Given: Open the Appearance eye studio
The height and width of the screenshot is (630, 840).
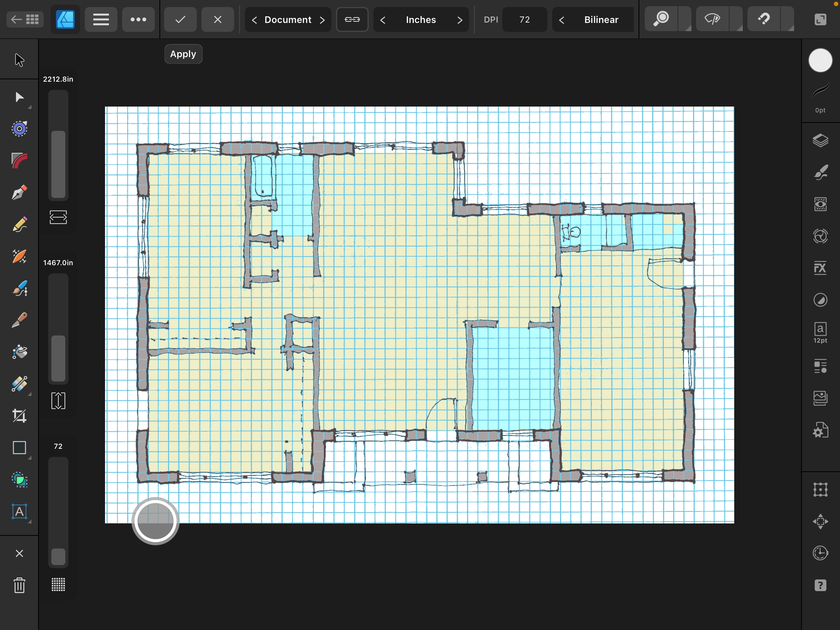Looking at the screenshot, I should [x=821, y=204].
